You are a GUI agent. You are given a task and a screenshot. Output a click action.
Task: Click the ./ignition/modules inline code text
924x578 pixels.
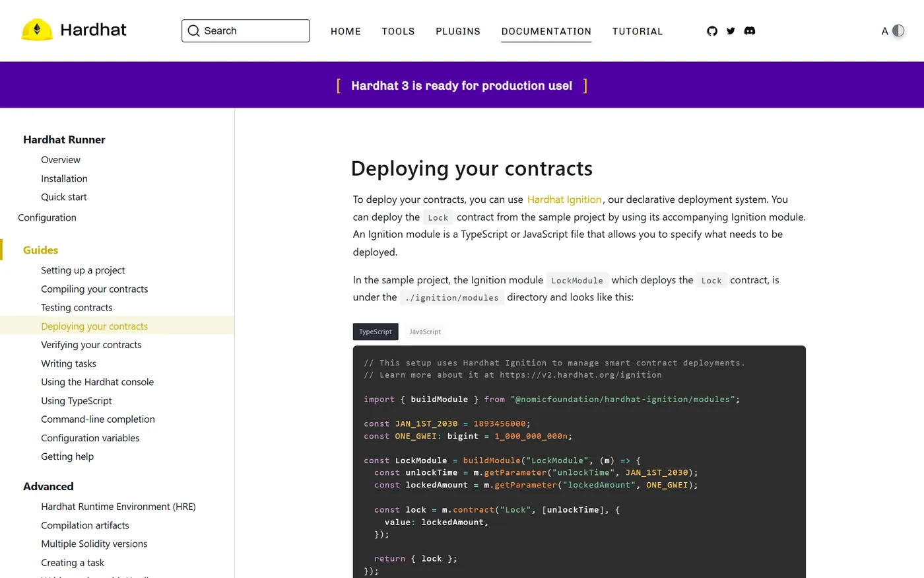pos(452,298)
